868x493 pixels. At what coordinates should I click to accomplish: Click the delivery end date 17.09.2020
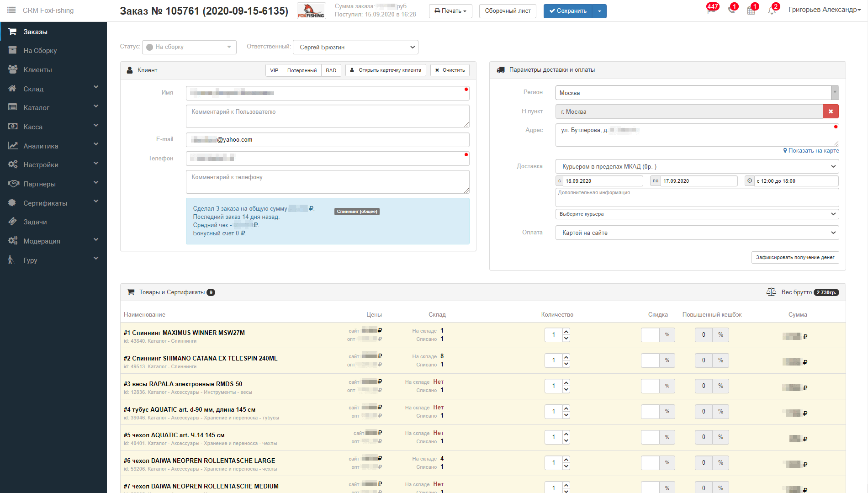click(x=699, y=181)
